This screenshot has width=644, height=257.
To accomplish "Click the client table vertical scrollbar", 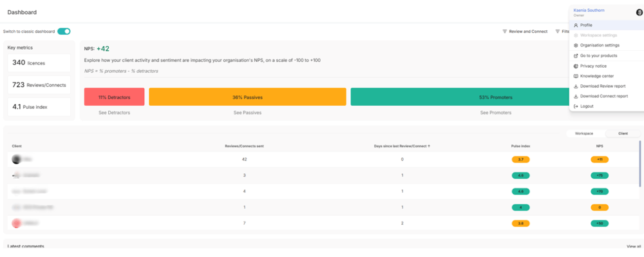I will tap(639, 164).
